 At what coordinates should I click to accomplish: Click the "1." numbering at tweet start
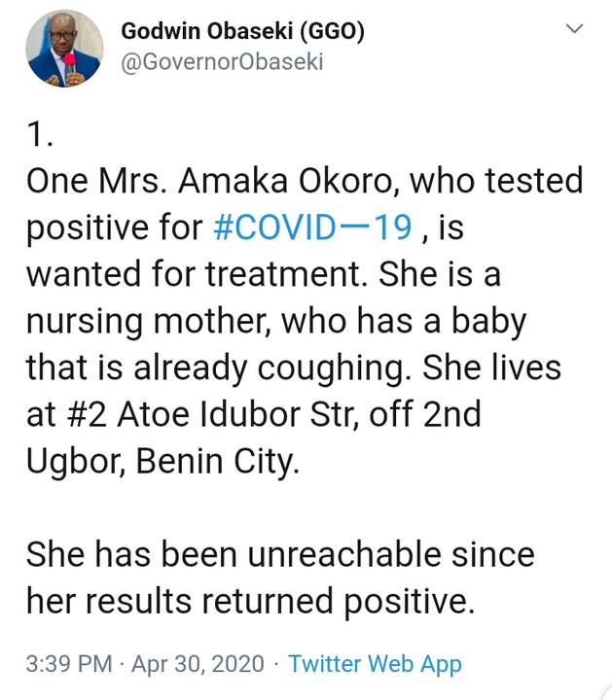point(40,137)
